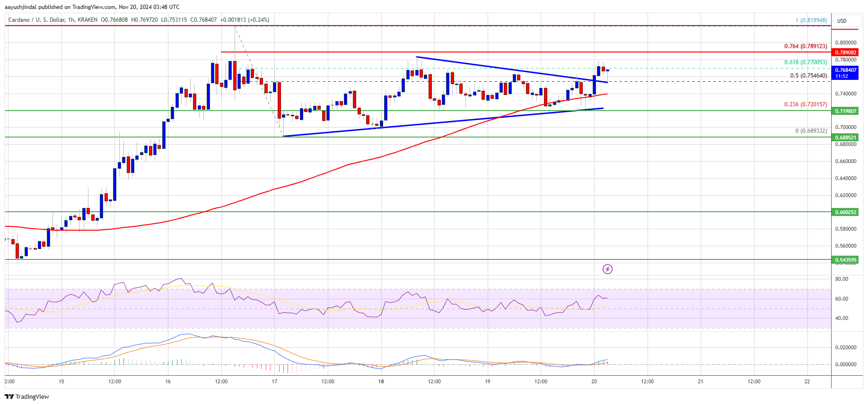The height and width of the screenshot is (405, 868).
Task: Click the blue current price label 0.768407
Action: (845, 70)
